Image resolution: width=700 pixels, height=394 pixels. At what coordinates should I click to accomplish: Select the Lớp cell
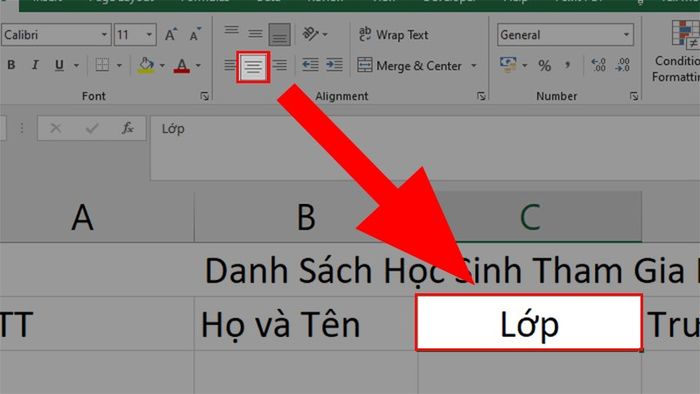click(x=529, y=323)
